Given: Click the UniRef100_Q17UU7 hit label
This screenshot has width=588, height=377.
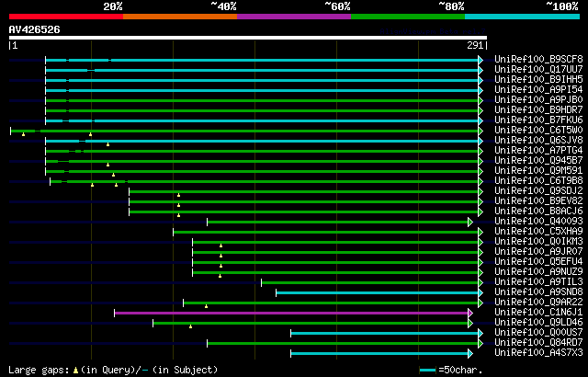Looking at the screenshot, I should [538, 69].
